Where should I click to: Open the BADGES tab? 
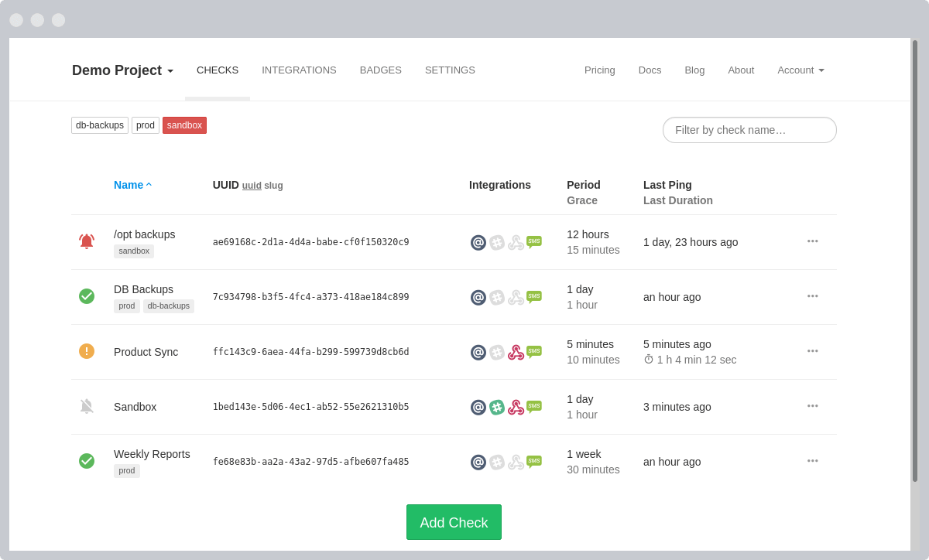(x=380, y=70)
